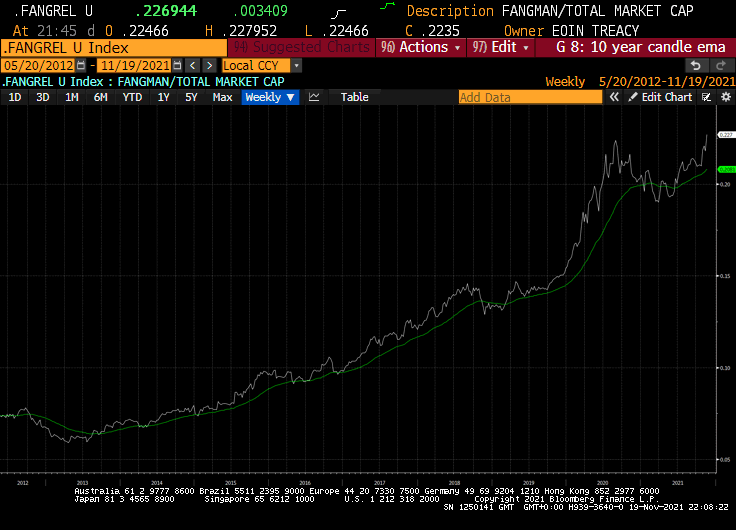Viewport: 736px width, 530px height.
Task: Select the 6M range tab
Action: (x=100, y=97)
